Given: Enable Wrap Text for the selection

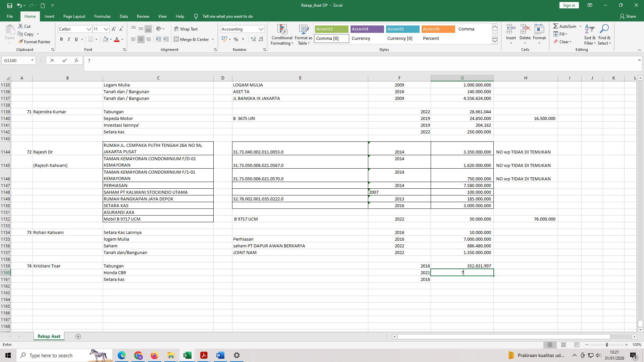Looking at the screenshot, I should click(x=186, y=29).
